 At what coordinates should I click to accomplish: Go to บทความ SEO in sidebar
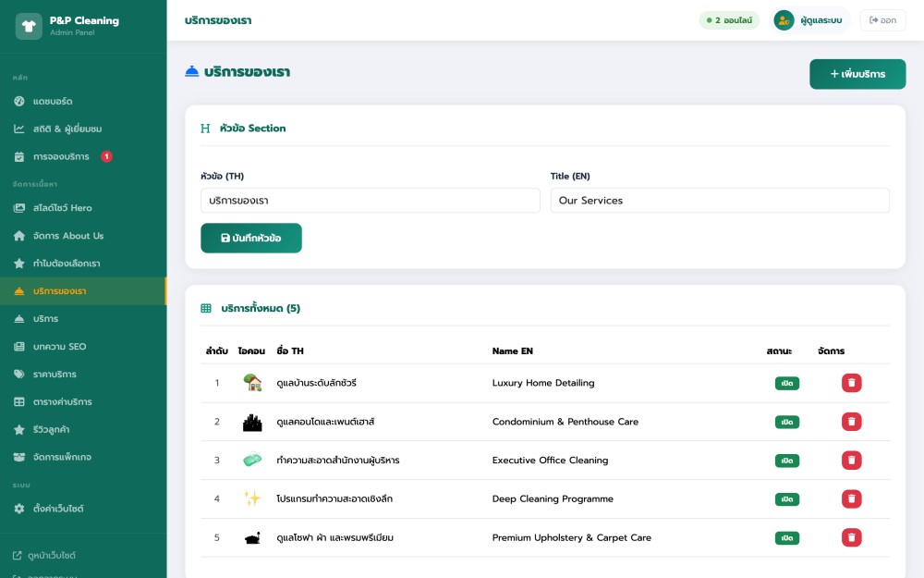click(x=59, y=347)
